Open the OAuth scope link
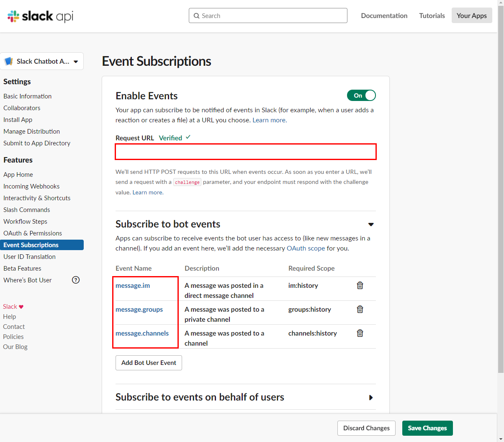 [306, 248]
